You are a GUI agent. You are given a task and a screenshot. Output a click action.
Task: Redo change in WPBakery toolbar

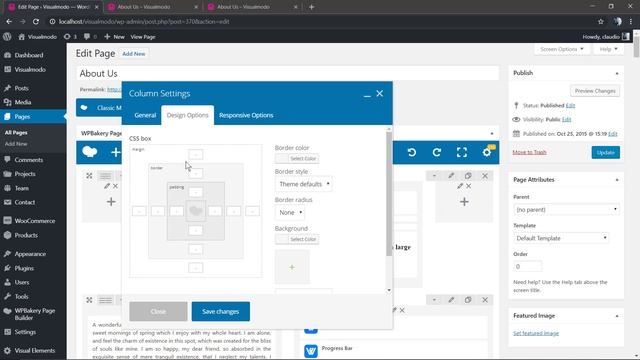pyautogui.click(x=437, y=152)
